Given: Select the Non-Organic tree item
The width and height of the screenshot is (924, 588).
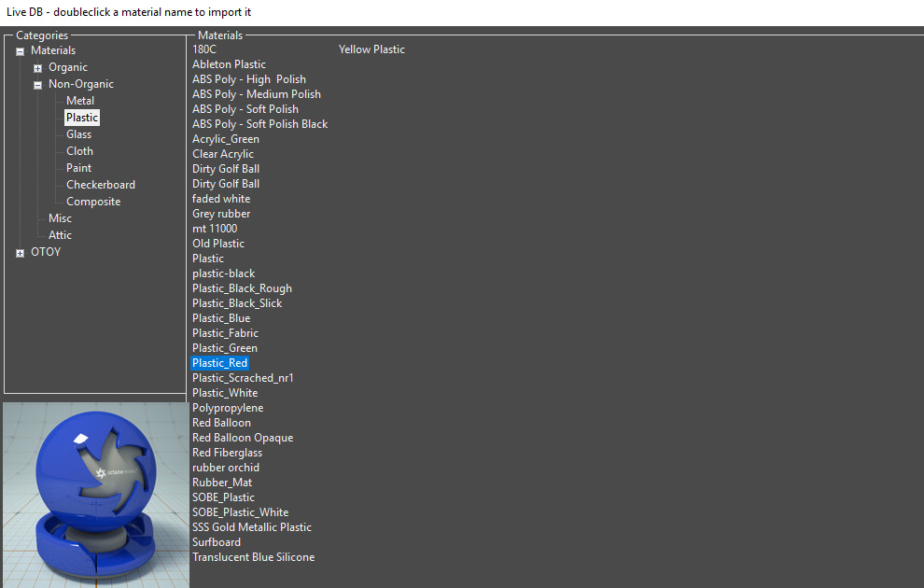Looking at the screenshot, I should click(x=81, y=84).
